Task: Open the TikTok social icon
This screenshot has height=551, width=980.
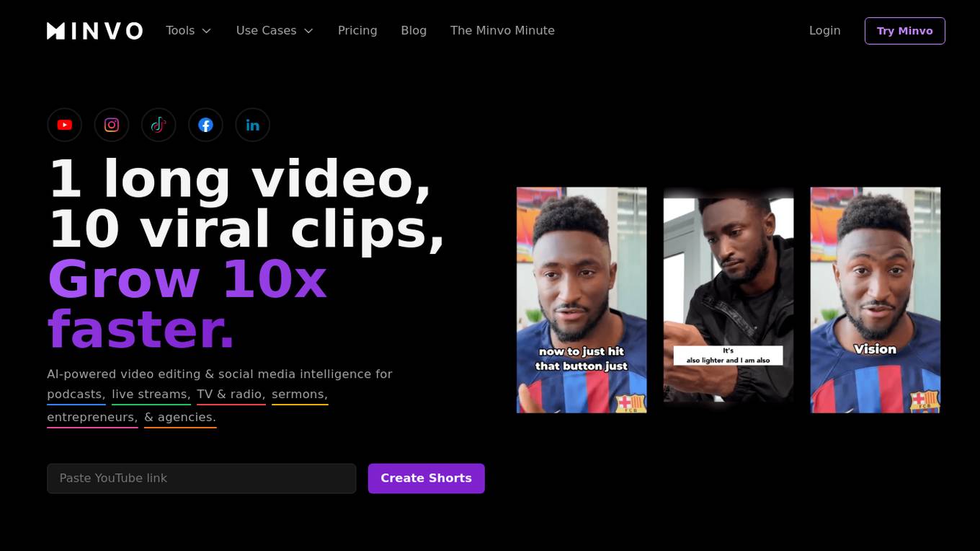Action: click(x=159, y=125)
